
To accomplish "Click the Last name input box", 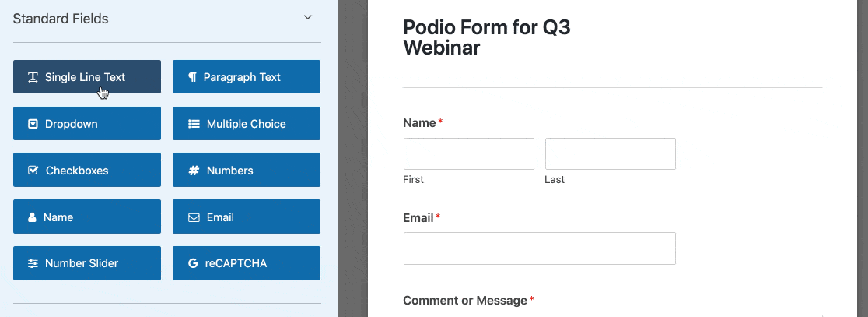I will (x=610, y=153).
